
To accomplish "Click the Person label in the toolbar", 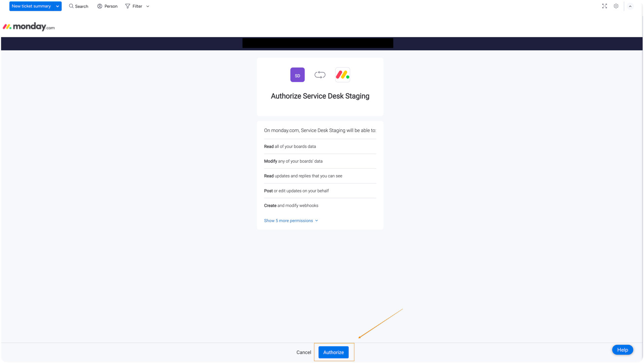I will [x=111, y=6].
